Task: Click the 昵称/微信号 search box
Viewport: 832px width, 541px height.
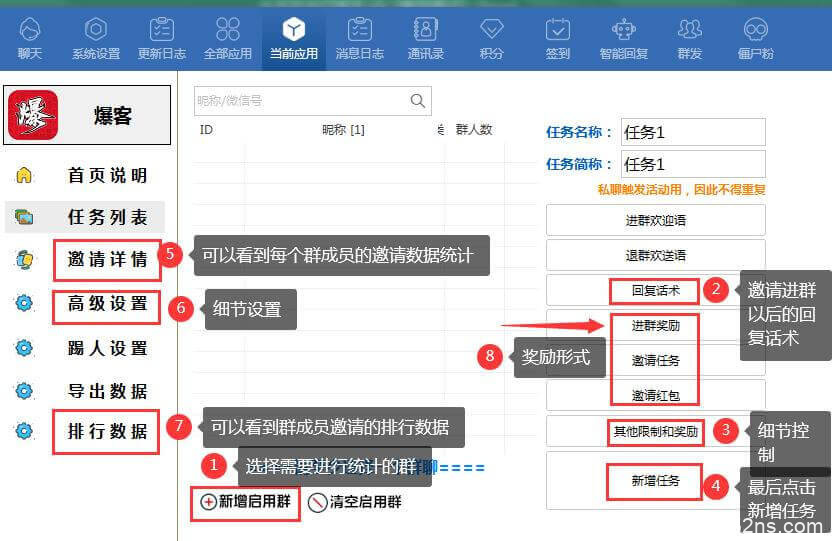Action: (x=300, y=101)
